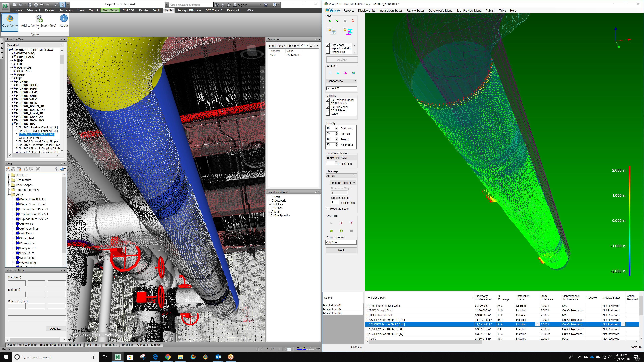Viewport: 644px width, 362px height.
Task: Click the Navisworks icon in Windows taskbar
Action: pos(117,357)
